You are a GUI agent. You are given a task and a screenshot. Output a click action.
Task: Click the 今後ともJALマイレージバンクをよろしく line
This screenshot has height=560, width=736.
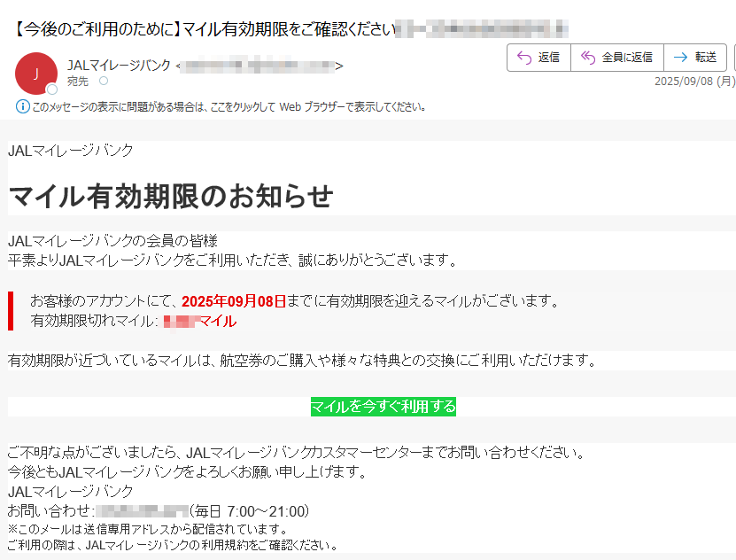coord(187,471)
